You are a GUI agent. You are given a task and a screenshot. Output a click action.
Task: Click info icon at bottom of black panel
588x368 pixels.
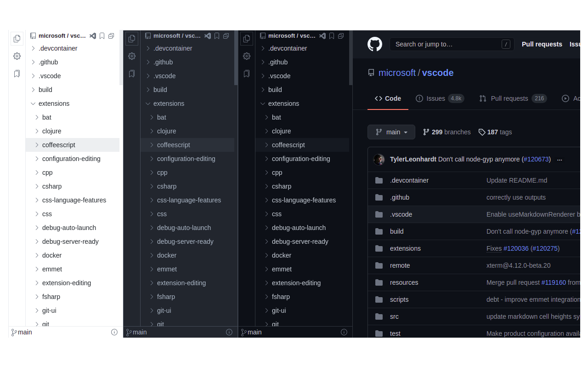[344, 332]
